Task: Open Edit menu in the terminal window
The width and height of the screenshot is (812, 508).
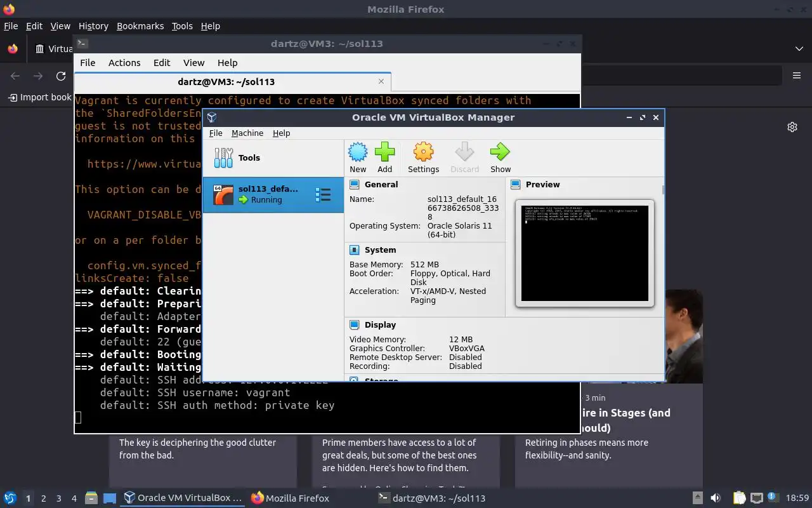Action: tap(162, 63)
